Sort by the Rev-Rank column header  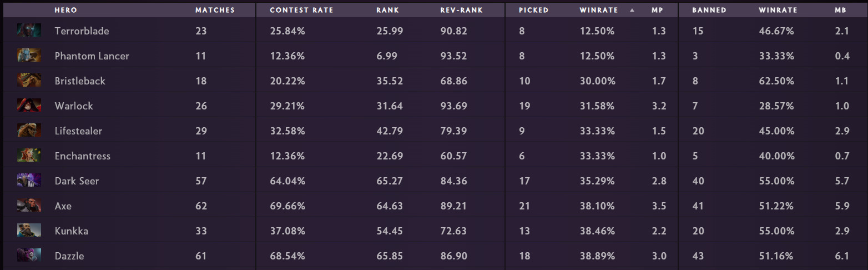(461, 10)
